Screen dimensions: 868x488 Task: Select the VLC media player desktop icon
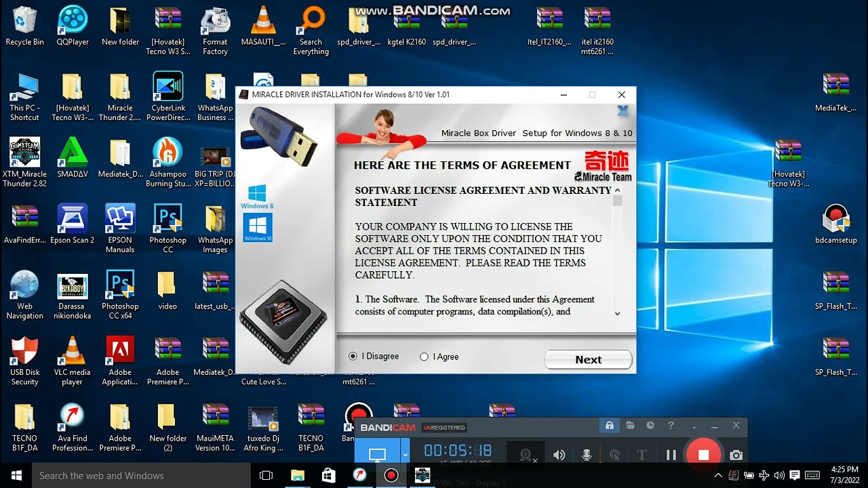[x=73, y=361]
